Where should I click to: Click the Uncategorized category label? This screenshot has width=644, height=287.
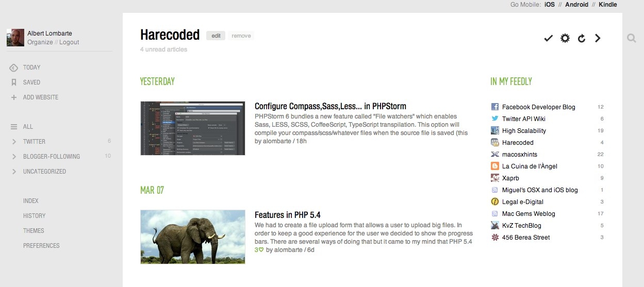pyautogui.click(x=44, y=172)
